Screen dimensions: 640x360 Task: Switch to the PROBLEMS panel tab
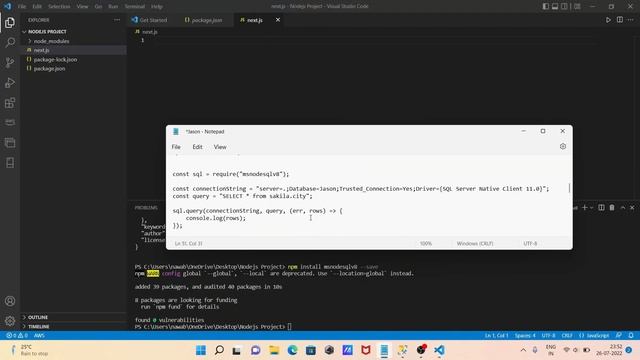146,207
